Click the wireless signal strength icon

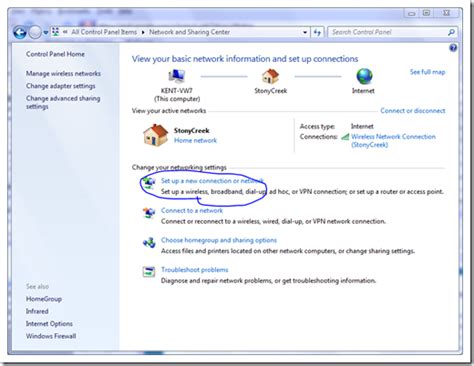(345, 137)
